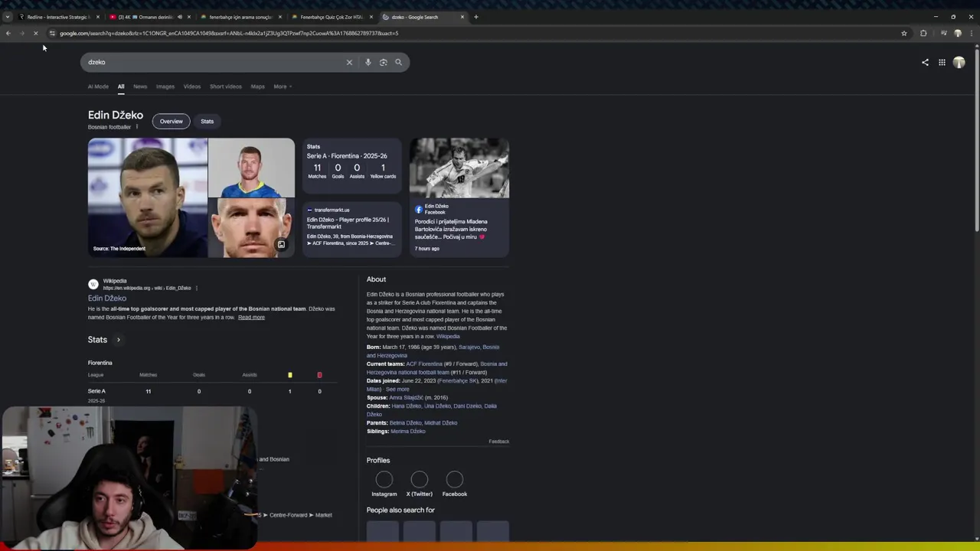The height and width of the screenshot is (551, 980).
Task: Expand the Stats section arrow
Action: [118, 340]
